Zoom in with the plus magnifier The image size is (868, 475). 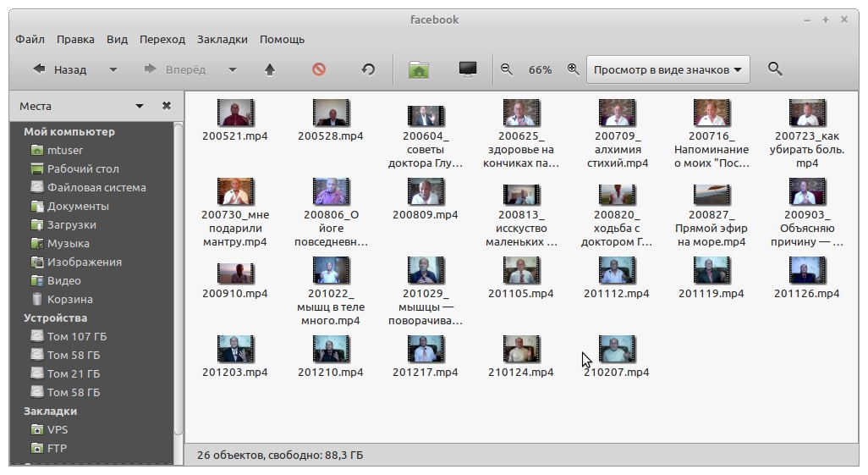573,69
